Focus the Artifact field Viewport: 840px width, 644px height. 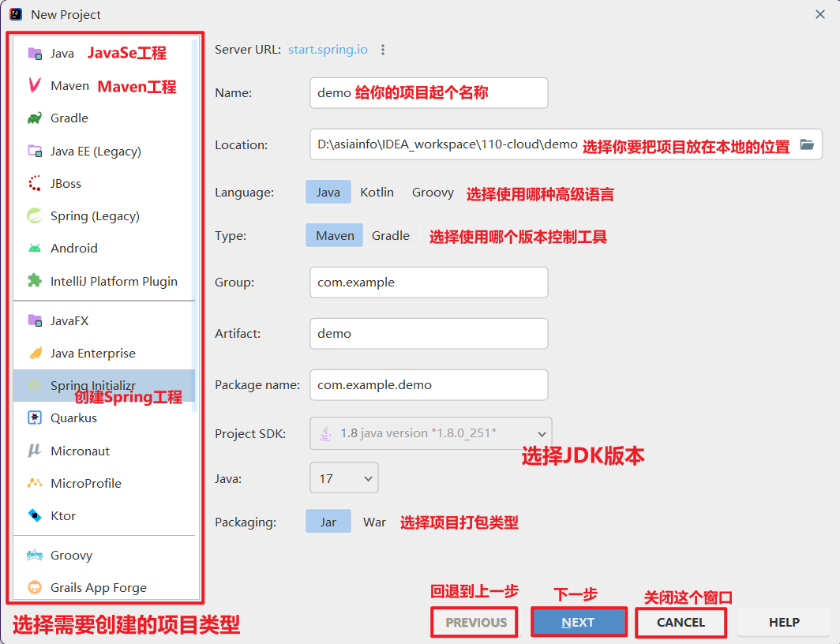pyautogui.click(x=429, y=334)
